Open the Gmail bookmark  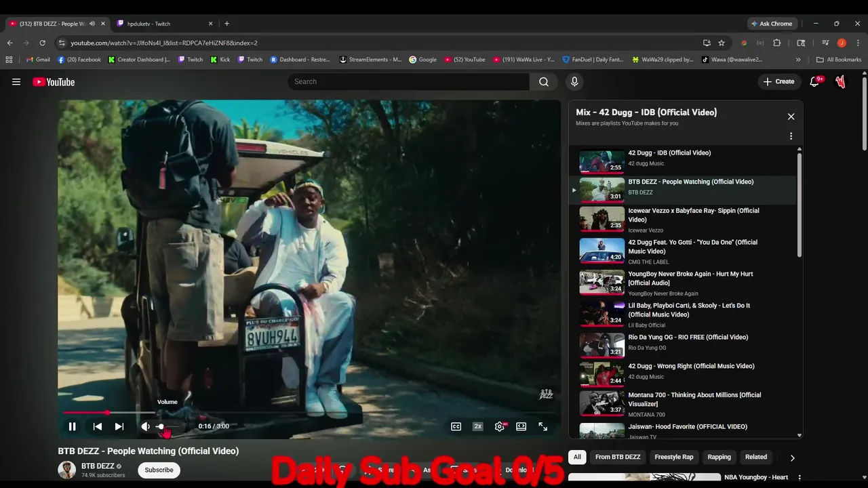pyautogui.click(x=38, y=60)
